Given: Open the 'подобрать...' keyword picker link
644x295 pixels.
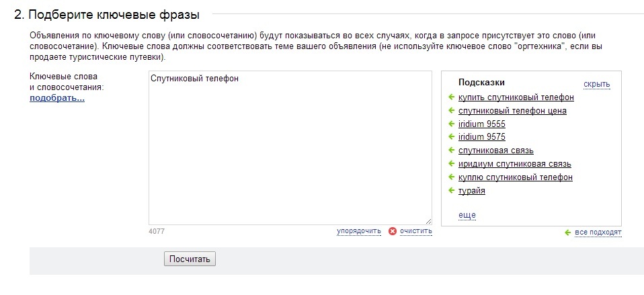Looking at the screenshot, I should click(x=57, y=99).
